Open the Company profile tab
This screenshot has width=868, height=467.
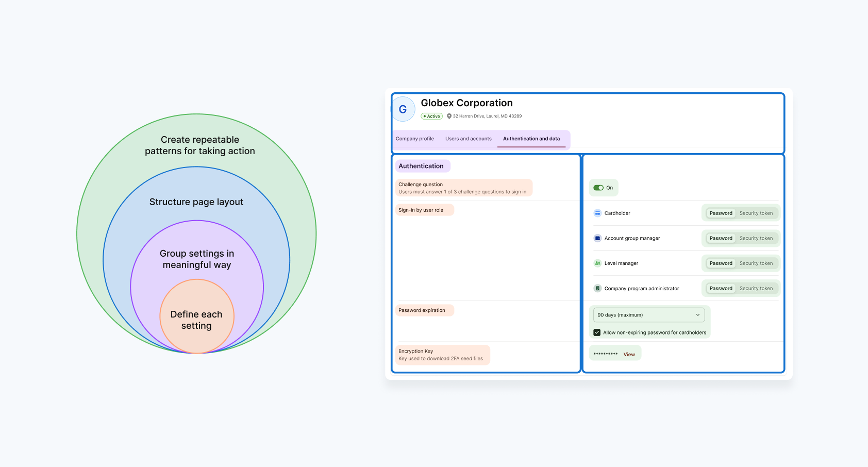pyautogui.click(x=415, y=139)
